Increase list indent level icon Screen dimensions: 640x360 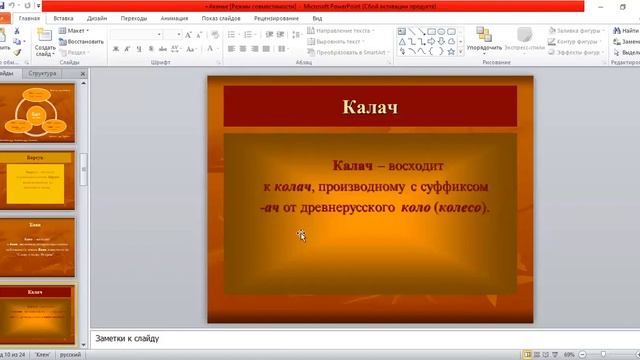point(280,35)
